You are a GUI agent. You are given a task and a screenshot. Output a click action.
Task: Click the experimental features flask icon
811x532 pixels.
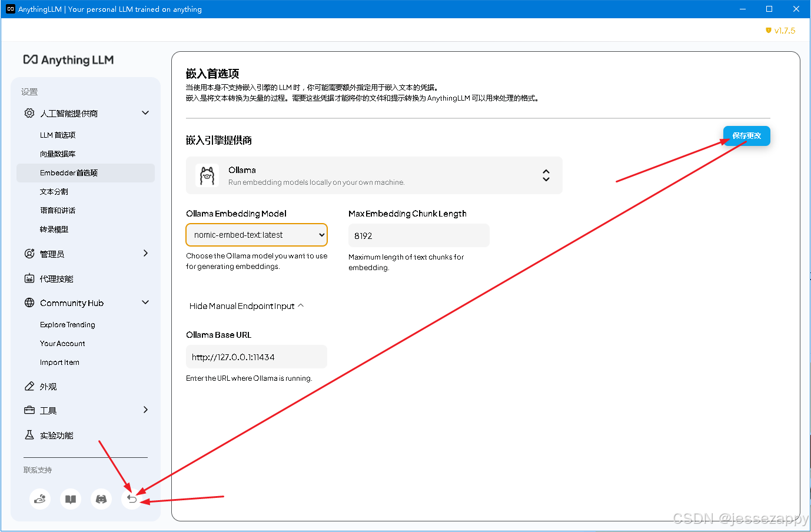[29, 435]
